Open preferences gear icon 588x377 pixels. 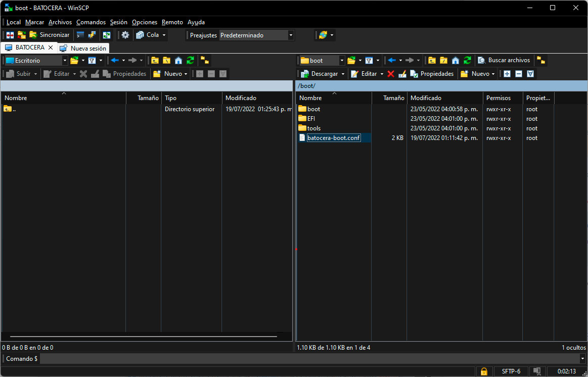[x=125, y=35]
